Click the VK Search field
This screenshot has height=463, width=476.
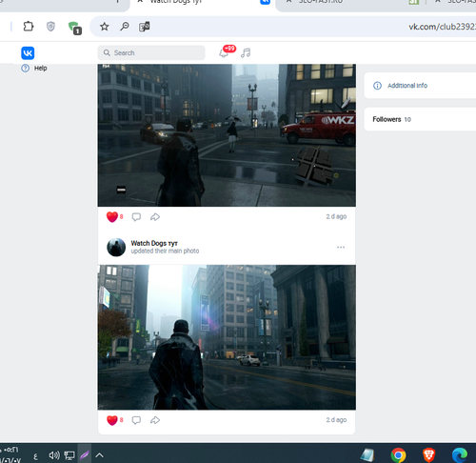[x=151, y=52]
